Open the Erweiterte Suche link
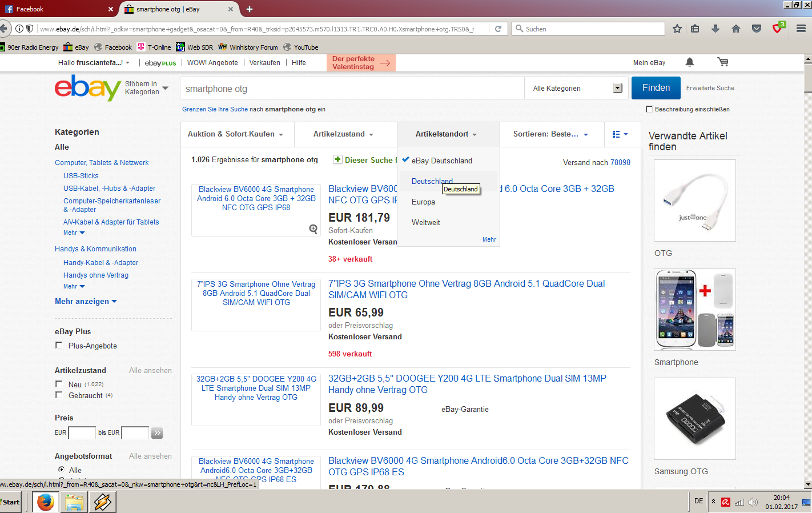This screenshot has height=513, width=812. (710, 88)
